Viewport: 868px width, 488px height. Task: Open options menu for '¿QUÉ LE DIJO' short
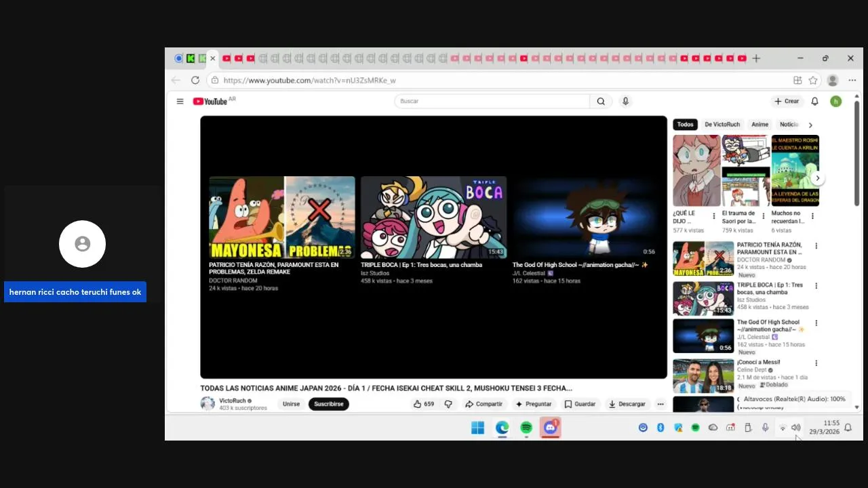click(x=714, y=216)
